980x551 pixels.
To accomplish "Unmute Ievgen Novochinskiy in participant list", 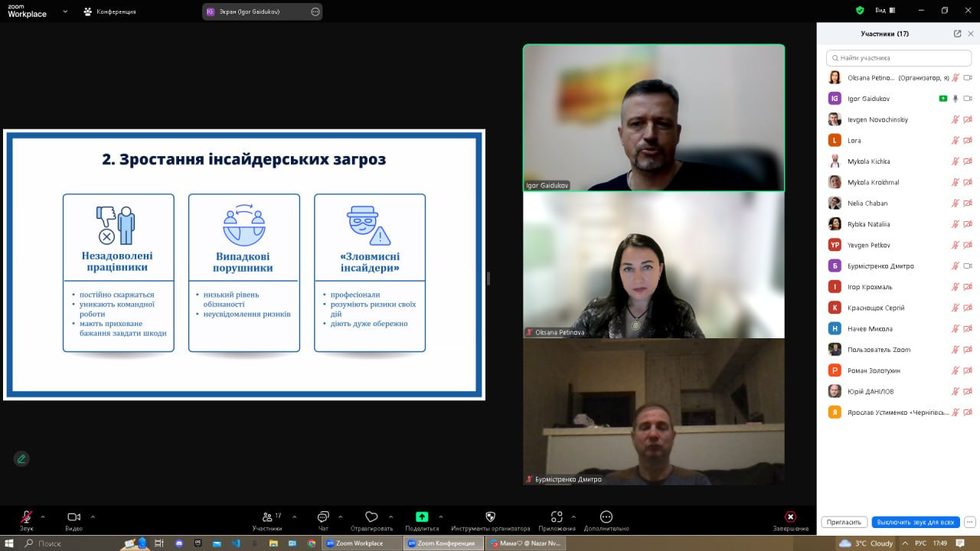I will pyautogui.click(x=955, y=119).
